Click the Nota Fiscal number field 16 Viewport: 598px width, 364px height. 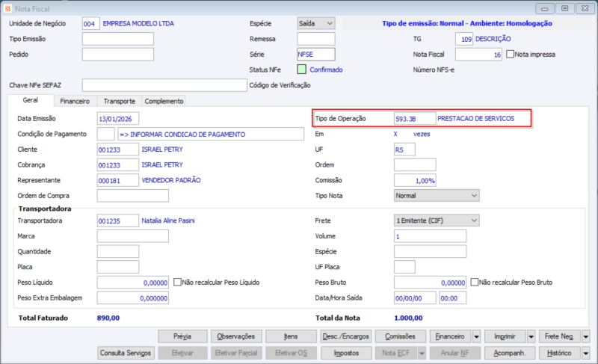pos(478,54)
